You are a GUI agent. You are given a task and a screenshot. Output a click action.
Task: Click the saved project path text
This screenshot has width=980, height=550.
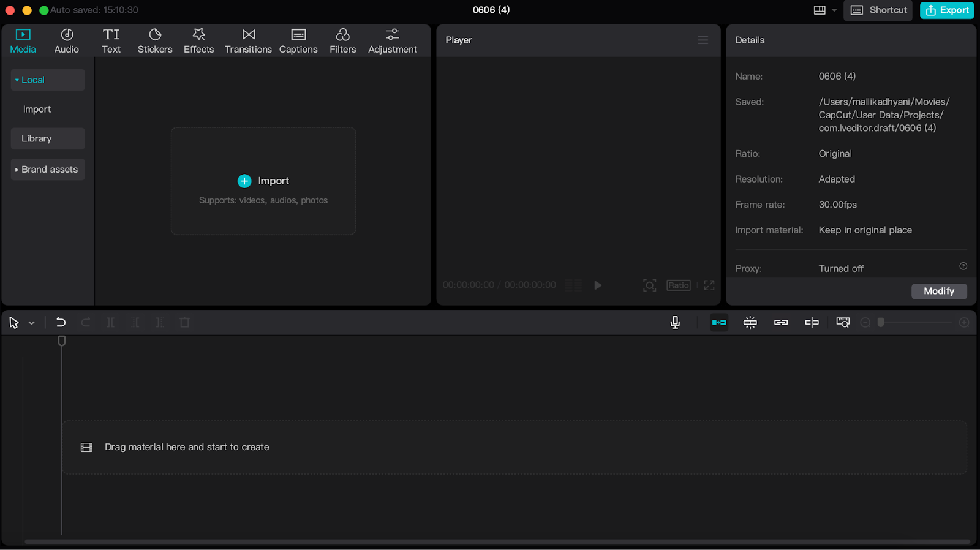pos(884,115)
